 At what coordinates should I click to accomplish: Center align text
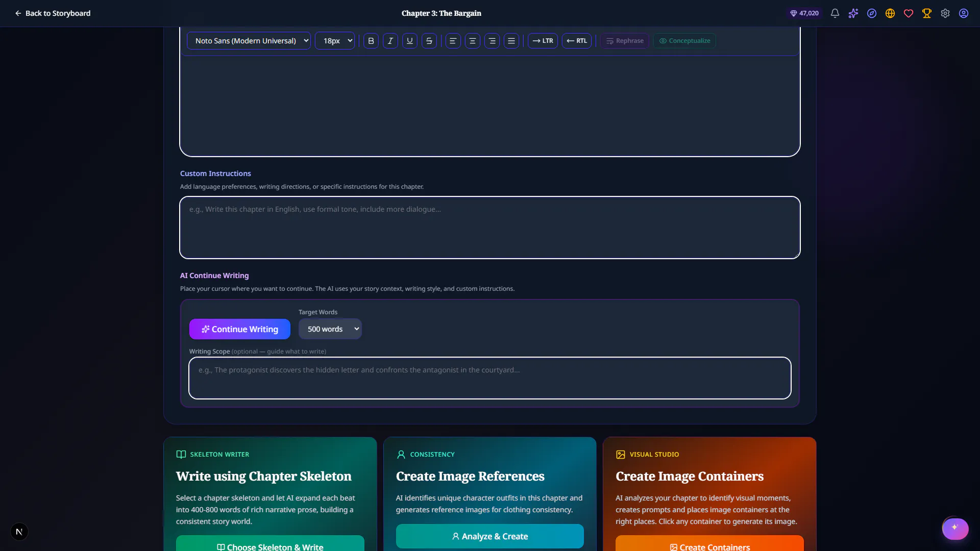coord(473,41)
